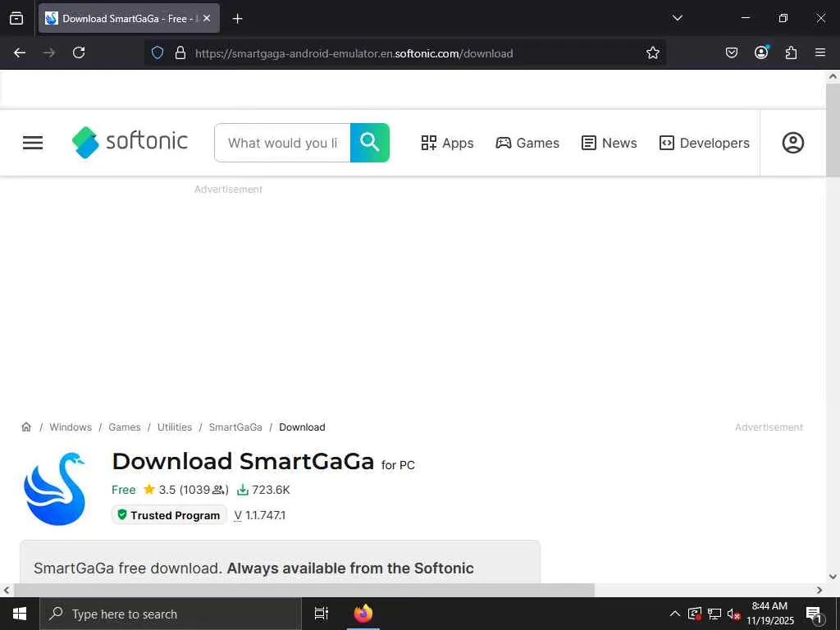
Task: Go to SmartGaGa breadcrumb link
Action: click(x=235, y=427)
